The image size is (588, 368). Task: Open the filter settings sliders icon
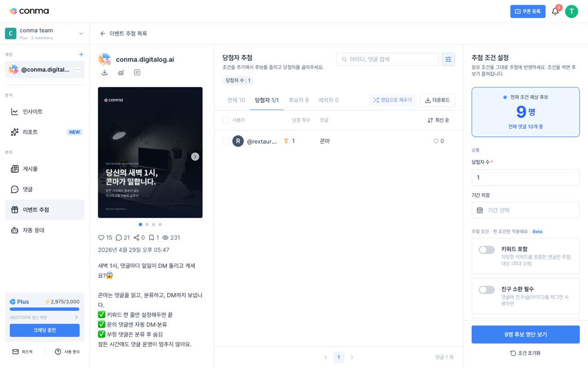point(448,59)
